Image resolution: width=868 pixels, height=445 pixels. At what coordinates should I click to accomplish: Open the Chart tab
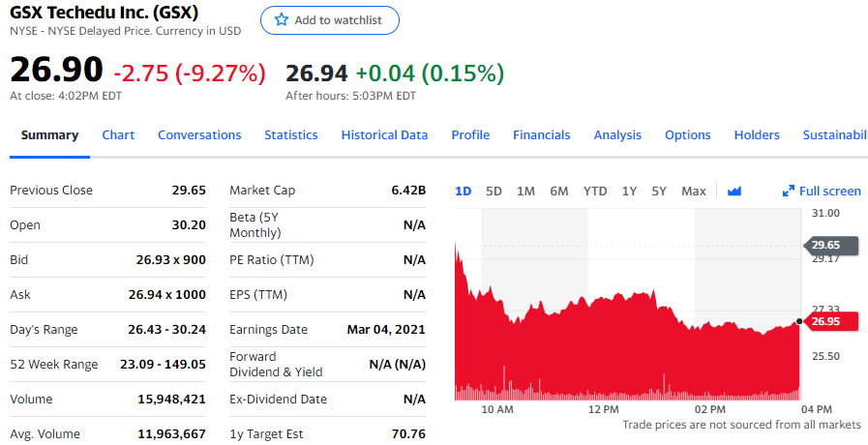point(118,135)
